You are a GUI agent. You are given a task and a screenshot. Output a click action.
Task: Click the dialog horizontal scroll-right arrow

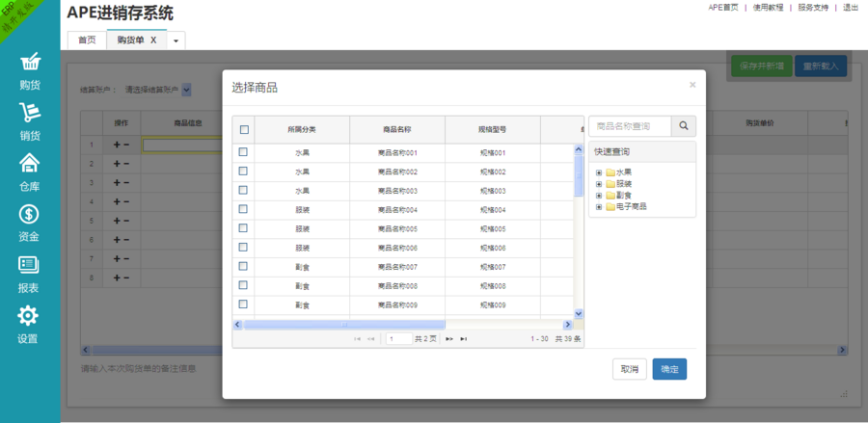click(x=567, y=325)
